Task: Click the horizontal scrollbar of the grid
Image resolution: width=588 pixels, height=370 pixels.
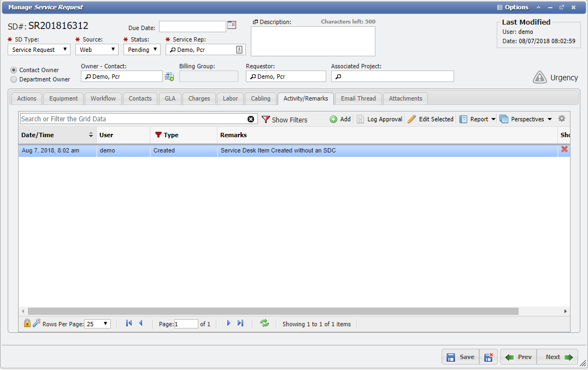Action: point(273,311)
